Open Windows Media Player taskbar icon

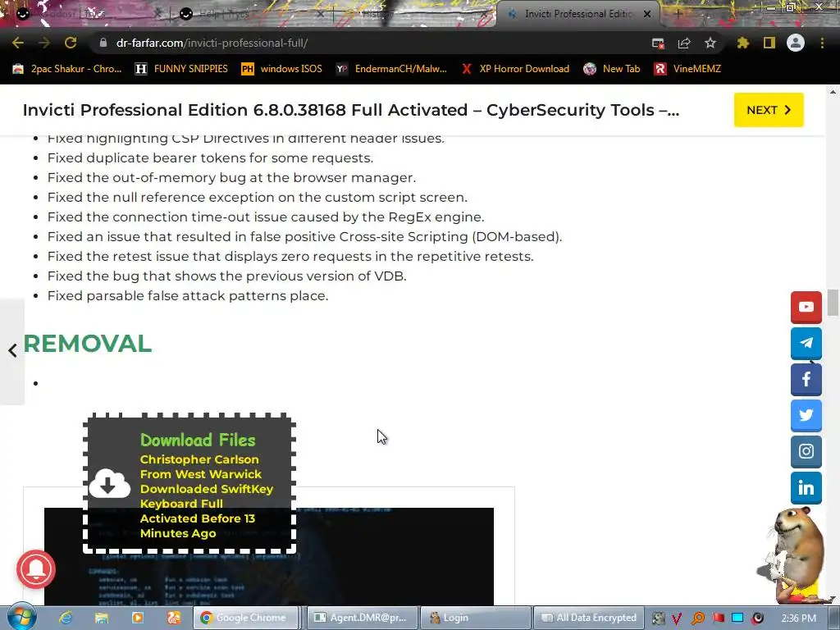tap(137, 618)
